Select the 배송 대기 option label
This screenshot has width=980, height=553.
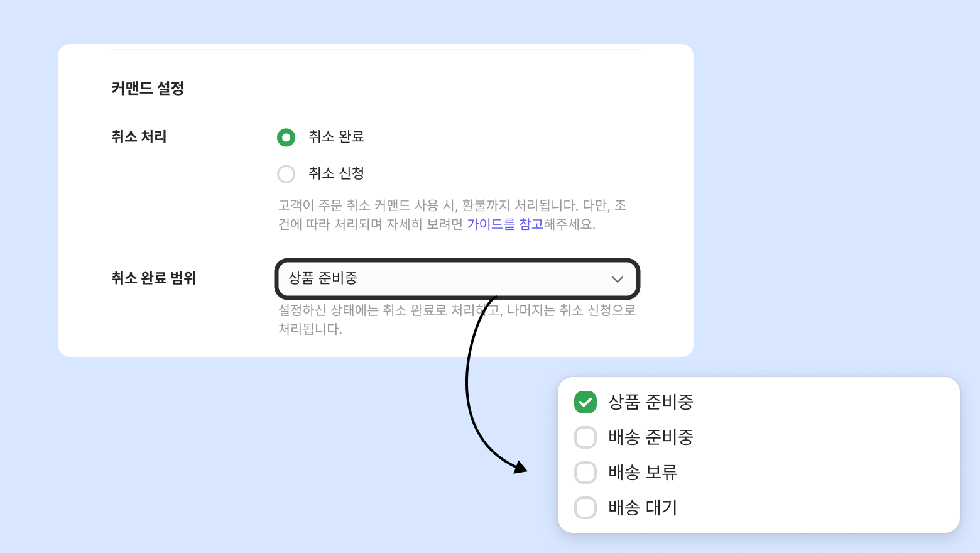(x=643, y=508)
